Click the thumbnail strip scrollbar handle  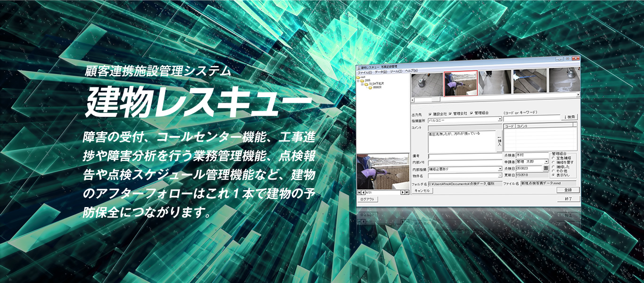click(436, 100)
